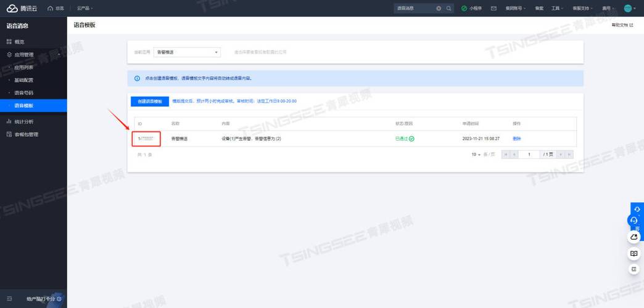Click the 内容 column header
Image resolution: width=644 pixels, height=308 pixels.
[226, 123]
